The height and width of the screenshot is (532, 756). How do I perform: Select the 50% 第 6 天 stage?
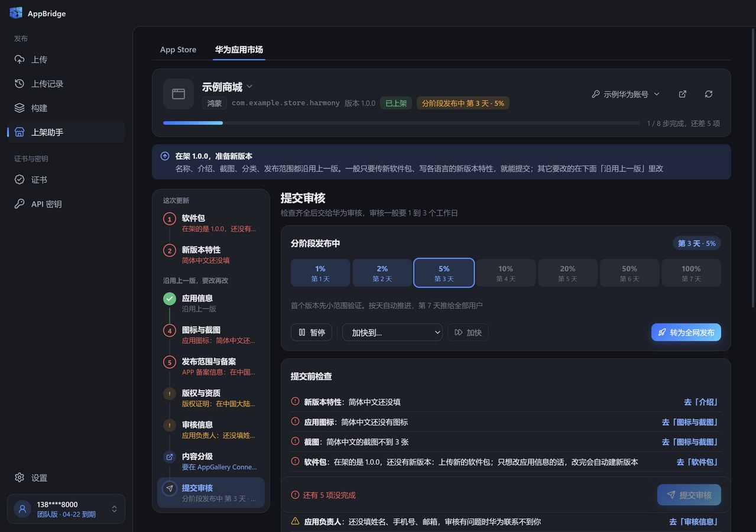coord(630,273)
